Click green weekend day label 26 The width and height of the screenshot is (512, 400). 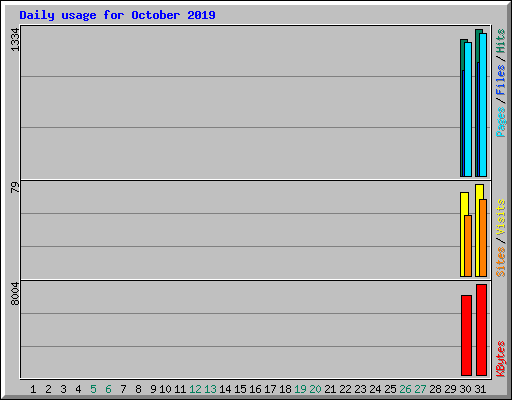click(405, 389)
